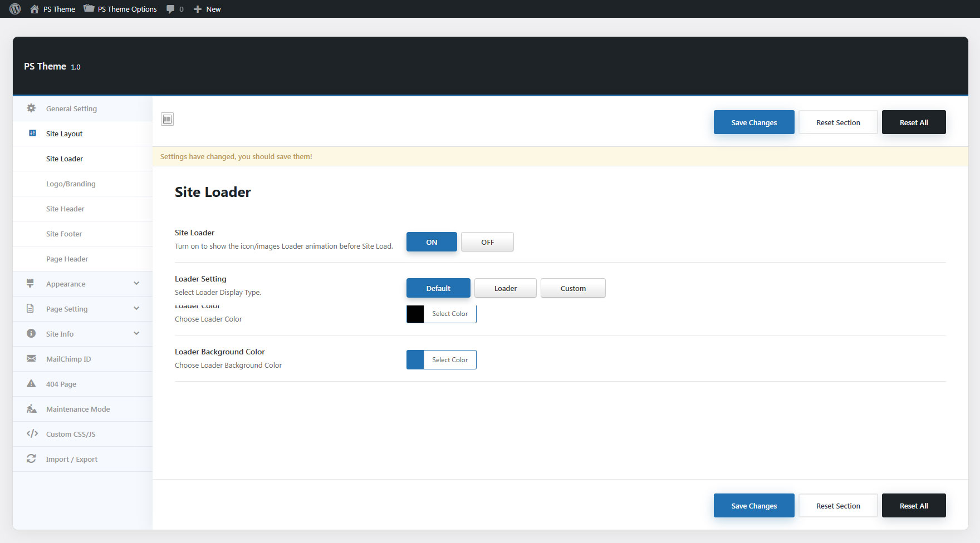Screen dimensions: 980x543
Task: Click the comments bubble icon in admin bar
Action: click(170, 9)
